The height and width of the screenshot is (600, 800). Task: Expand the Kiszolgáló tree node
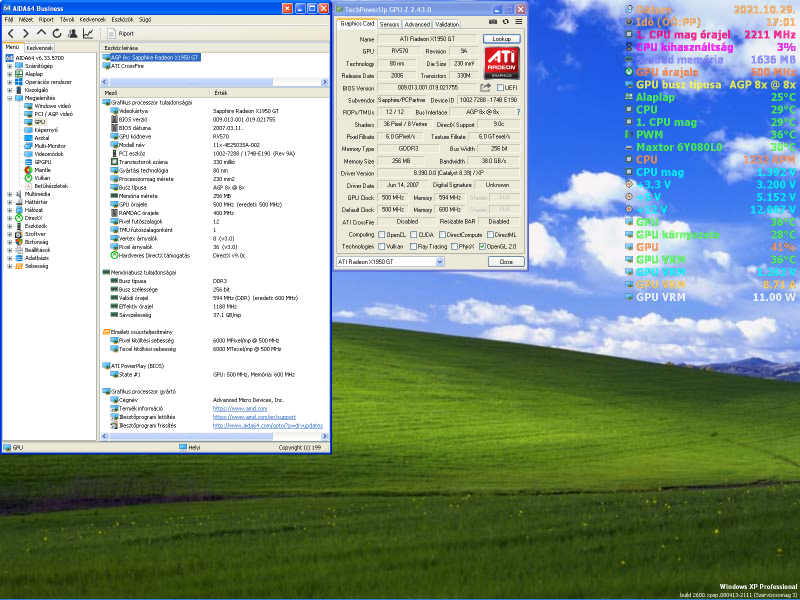[9, 90]
